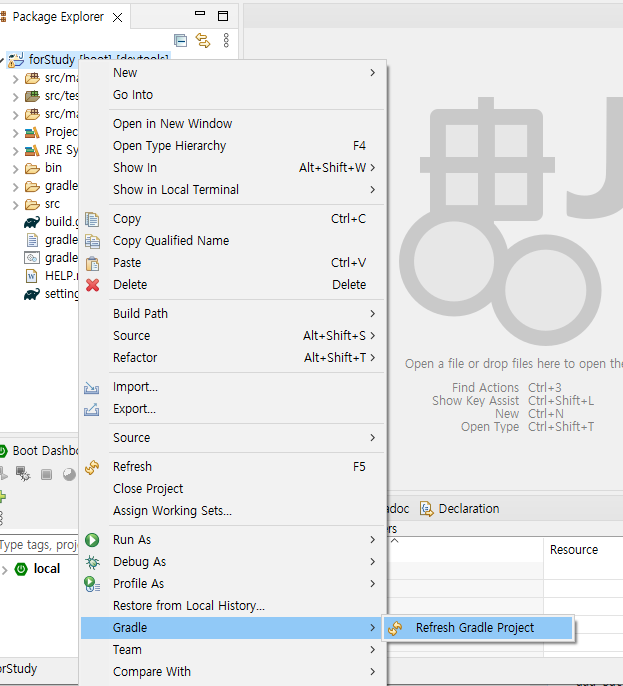Click the debug-restart icon in Boot Dashboard
623x686 pixels.
[23, 474]
